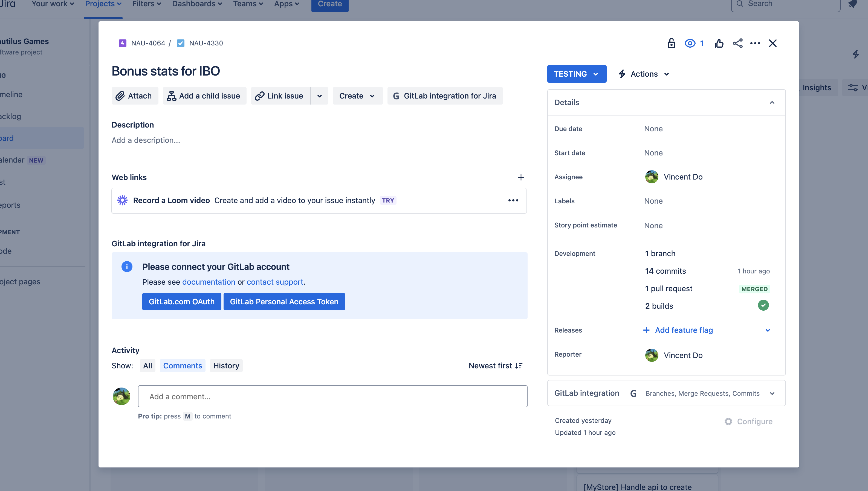Click the plus icon beside Web links
The width and height of the screenshot is (868, 491).
pos(521,177)
